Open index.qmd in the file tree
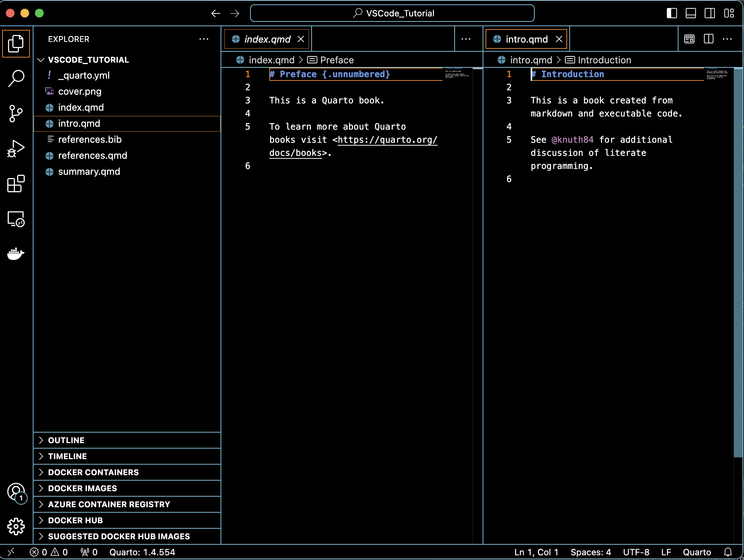Image resolution: width=744 pixels, height=560 pixels. coord(127,107)
